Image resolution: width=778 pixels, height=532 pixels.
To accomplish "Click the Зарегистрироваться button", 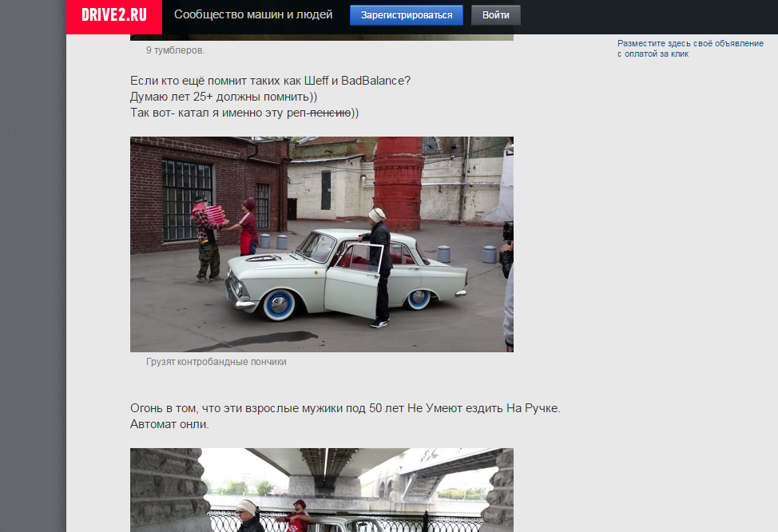I will coord(407,15).
